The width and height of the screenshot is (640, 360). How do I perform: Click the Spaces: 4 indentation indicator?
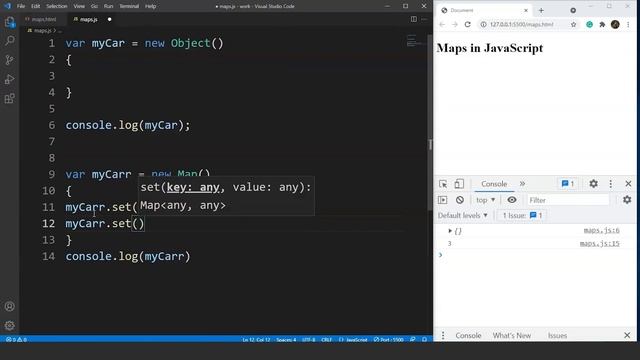tap(286, 340)
